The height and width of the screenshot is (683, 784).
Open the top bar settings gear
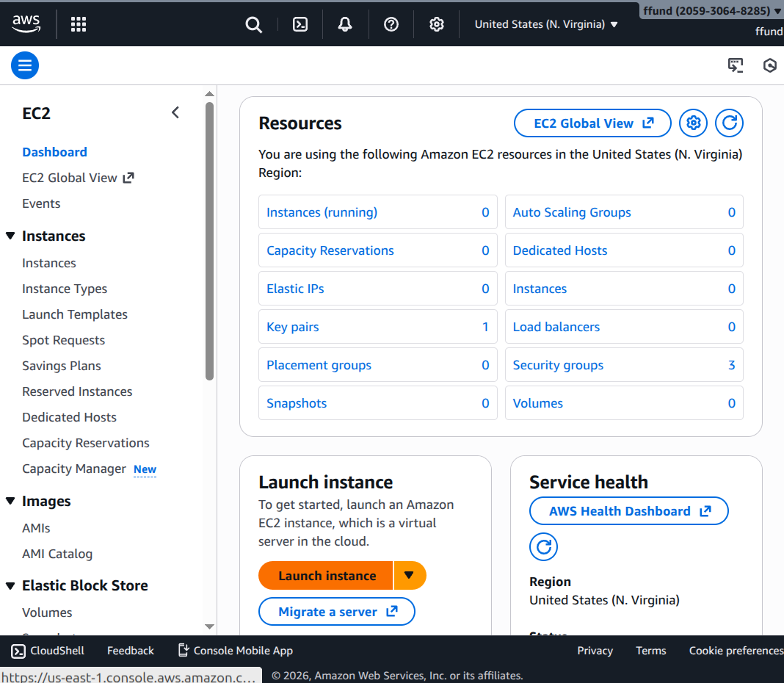pos(437,24)
